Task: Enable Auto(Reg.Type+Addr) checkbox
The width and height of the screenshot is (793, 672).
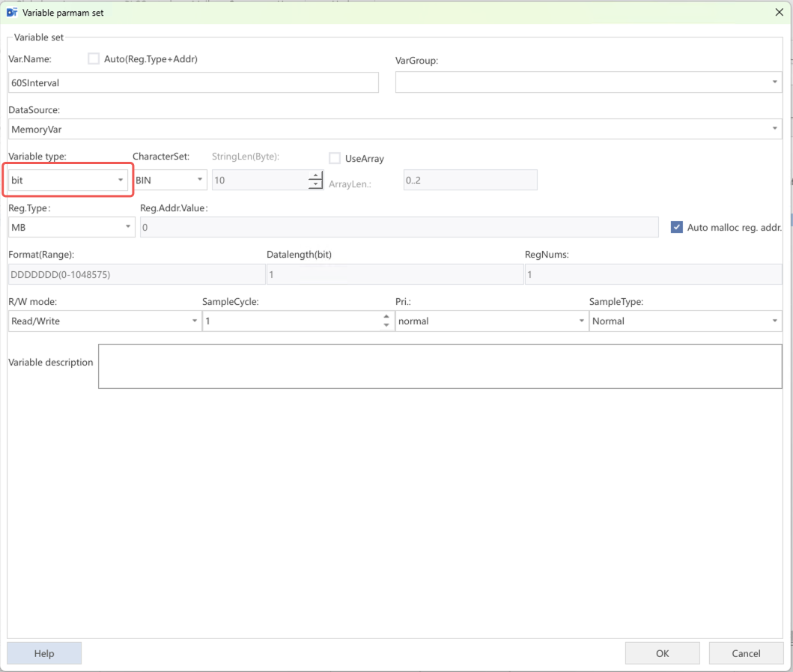Action: (x=94, y=59)
